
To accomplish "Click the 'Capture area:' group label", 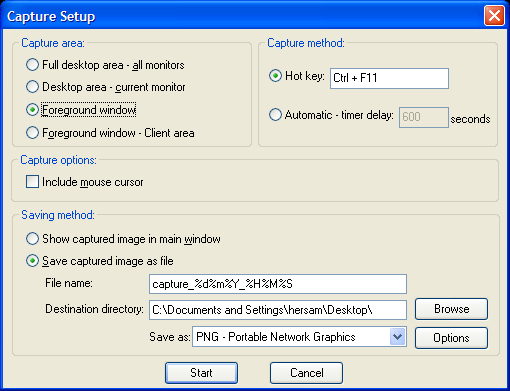I will (53, 43).
